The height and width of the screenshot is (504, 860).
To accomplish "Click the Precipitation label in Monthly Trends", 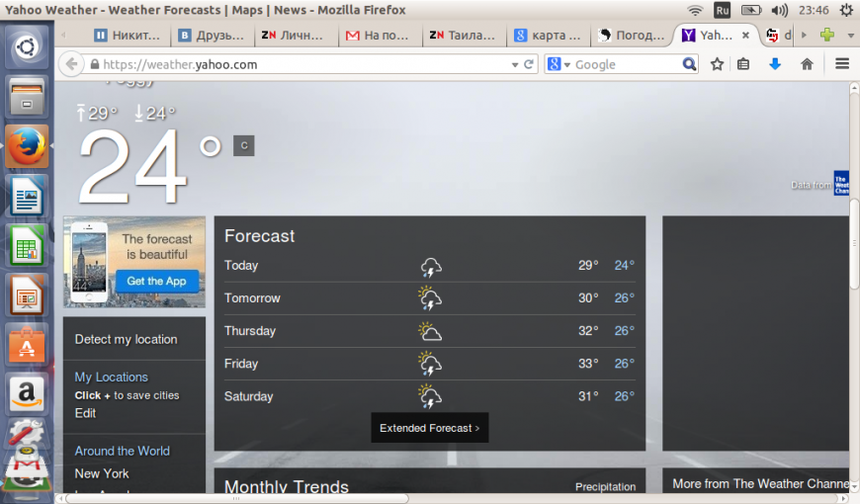I will (x=606, y=486).
